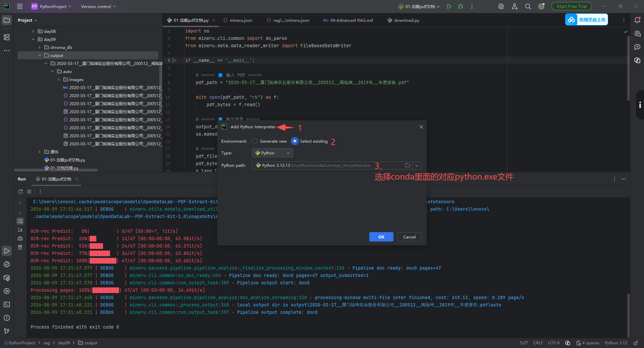Expand the 课件 folder

[x=39, y=152]
